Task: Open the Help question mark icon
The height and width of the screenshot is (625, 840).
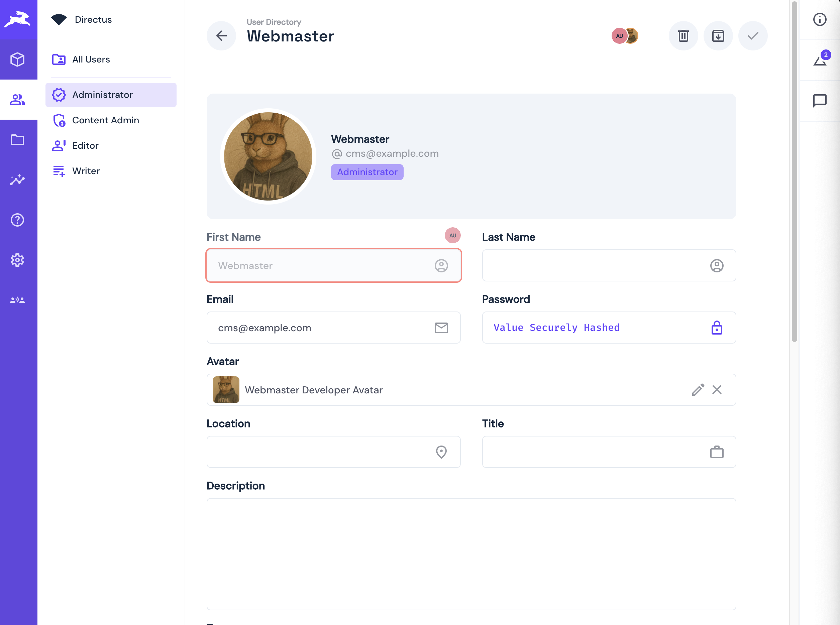Action: coord(18,220)
